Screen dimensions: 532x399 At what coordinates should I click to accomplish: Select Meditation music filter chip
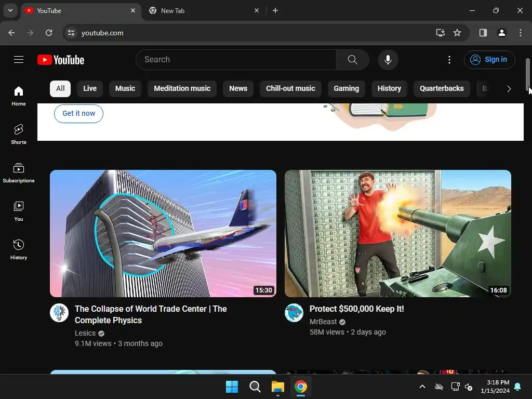pos(182,88)
